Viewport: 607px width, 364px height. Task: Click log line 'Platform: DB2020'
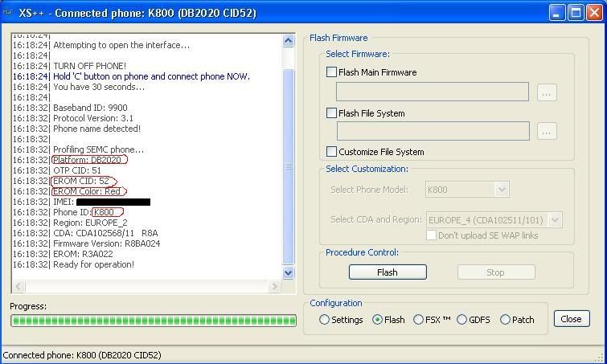coord(87,160)
